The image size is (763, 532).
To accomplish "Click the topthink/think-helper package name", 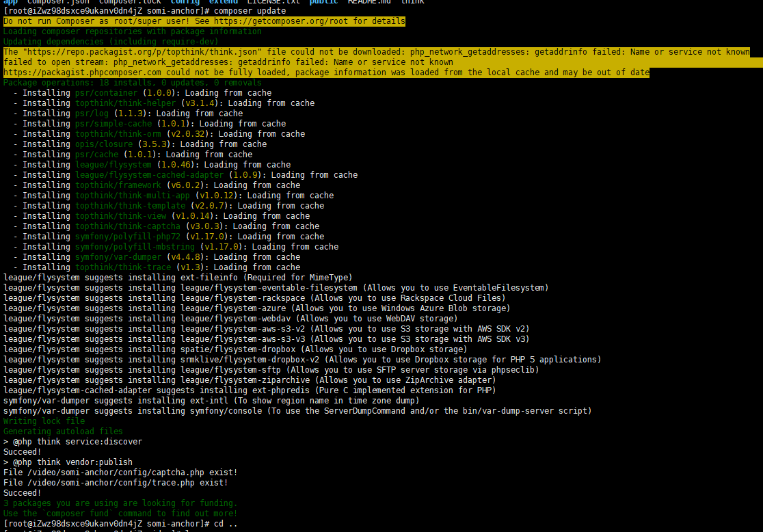I will pos(126,103).
